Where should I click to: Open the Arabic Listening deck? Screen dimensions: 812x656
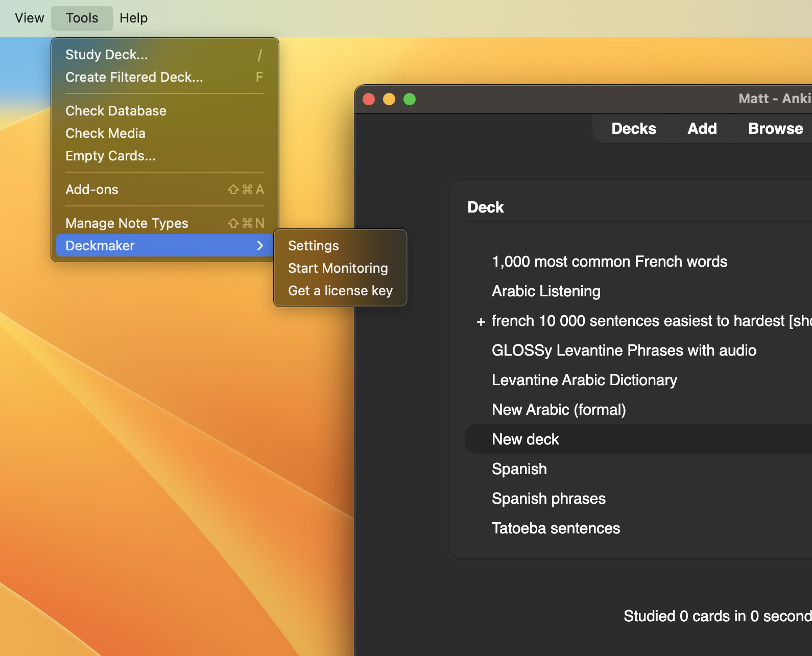point(545,291)
